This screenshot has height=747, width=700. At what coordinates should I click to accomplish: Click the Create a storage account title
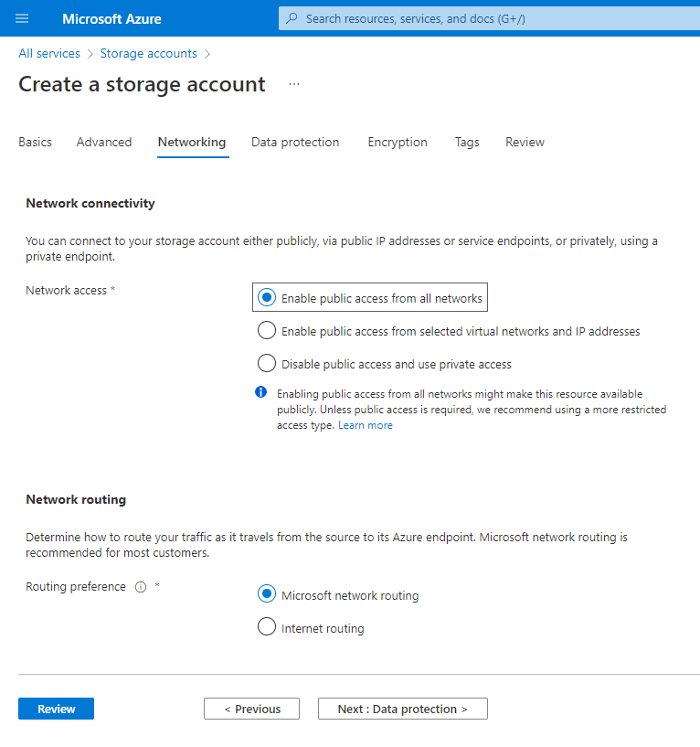coord(142,84)
